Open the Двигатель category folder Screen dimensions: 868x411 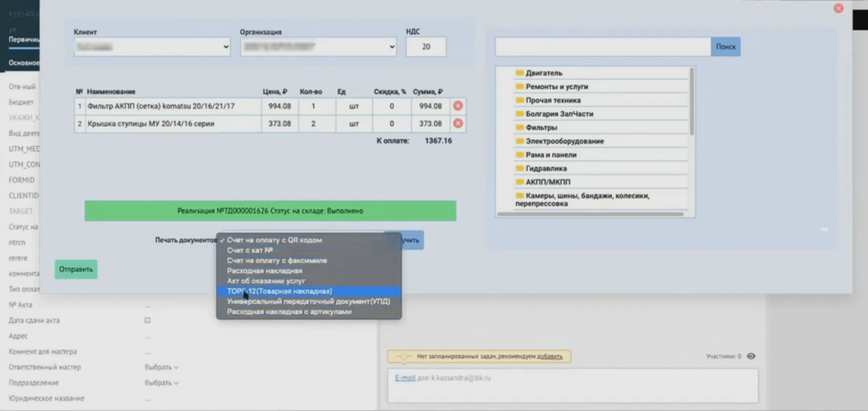click(543, 73)
